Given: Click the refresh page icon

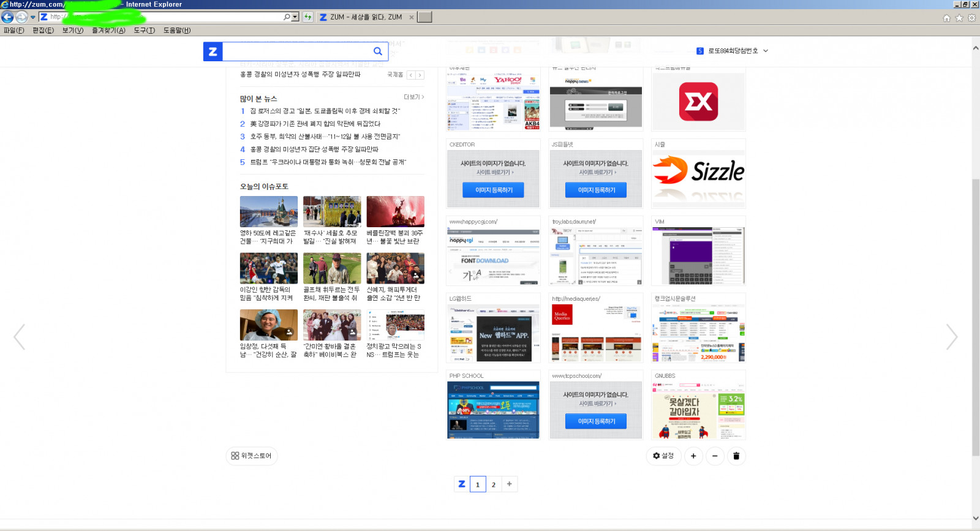Looking at the screenshot, I should [307, 17].
